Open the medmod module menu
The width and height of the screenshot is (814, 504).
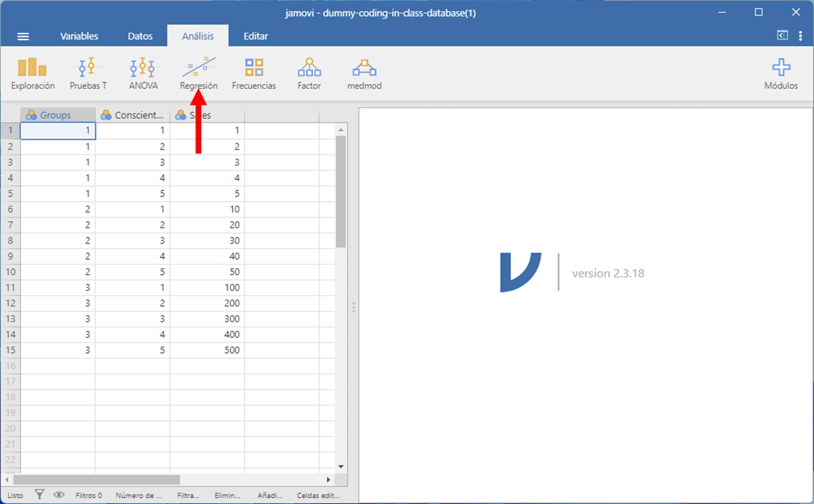click(364, 74)
